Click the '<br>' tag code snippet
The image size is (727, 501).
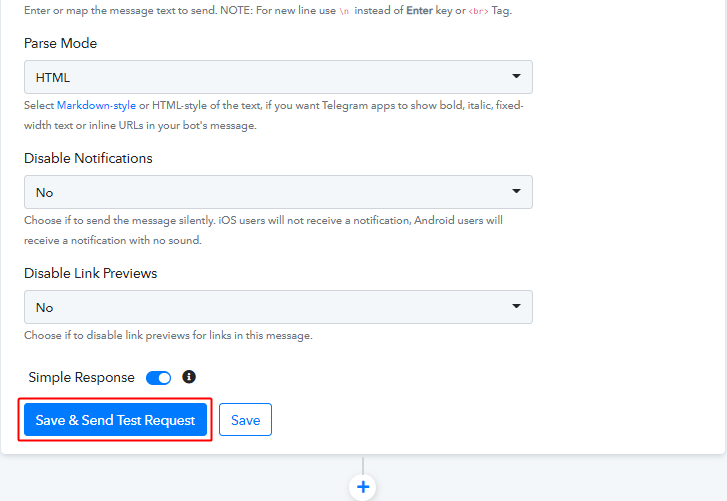(x=478, y=11)
